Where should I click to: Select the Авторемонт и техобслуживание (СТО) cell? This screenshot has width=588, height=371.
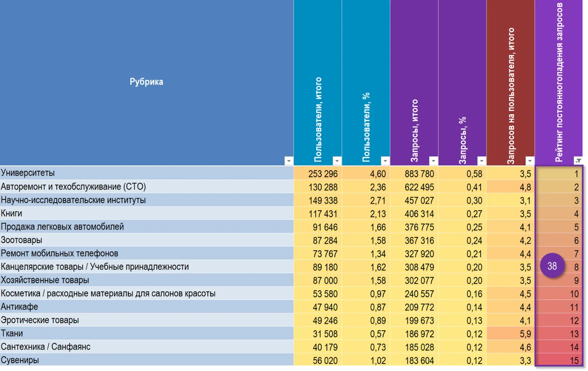[147, 187]
